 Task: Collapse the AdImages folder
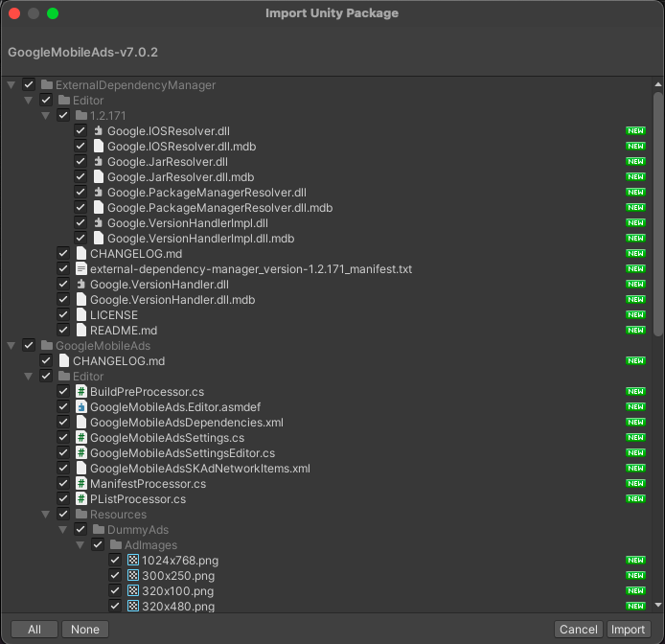80,545
